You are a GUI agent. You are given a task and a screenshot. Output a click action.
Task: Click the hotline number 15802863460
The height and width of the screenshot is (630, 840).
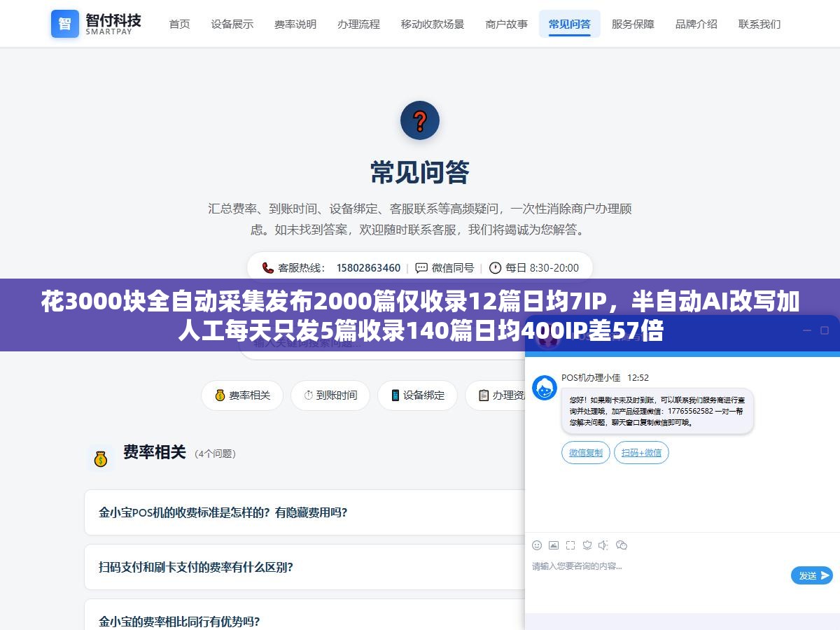click(368, 267)
